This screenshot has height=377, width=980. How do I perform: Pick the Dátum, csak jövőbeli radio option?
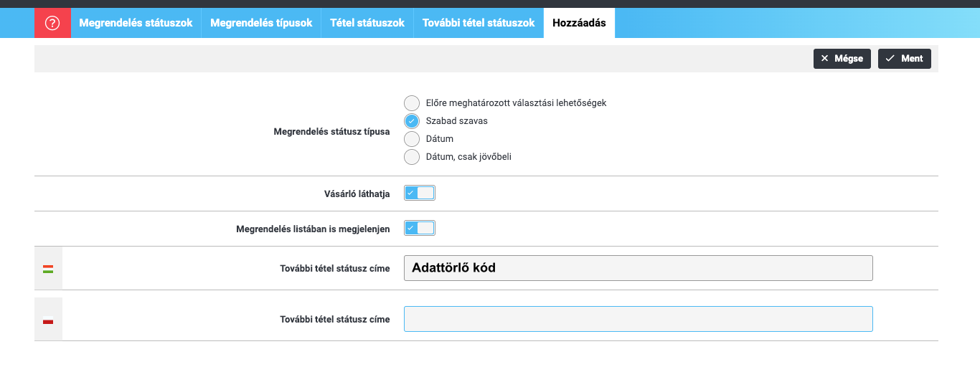[x=412, y=157]
